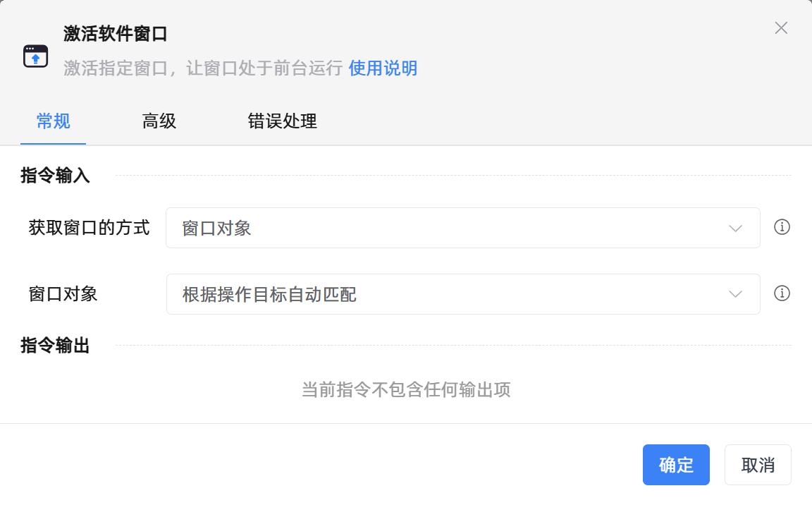
Task: Open the 使用说明 help link
Action: click(383, 68)
